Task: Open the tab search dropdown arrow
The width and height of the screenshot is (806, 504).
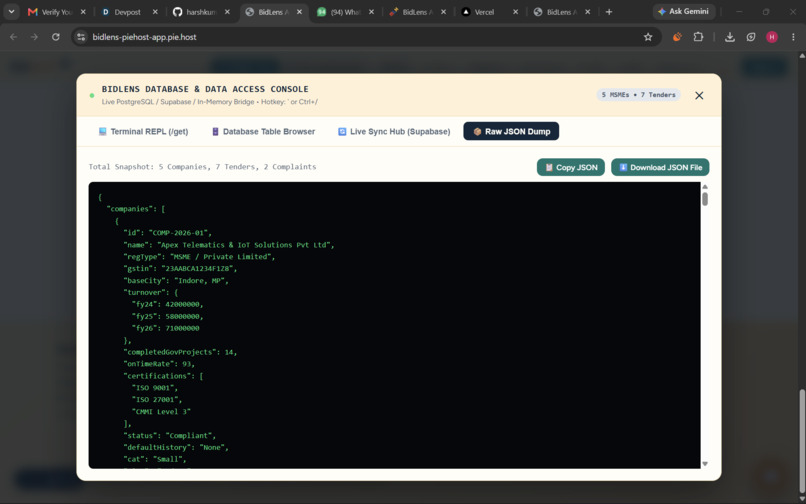Action: coord(11,11)
